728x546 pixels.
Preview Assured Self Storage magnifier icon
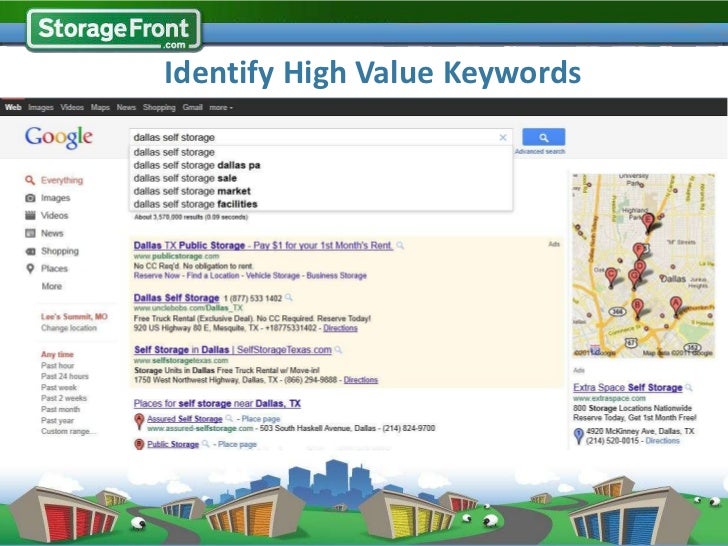coord(229,419)
